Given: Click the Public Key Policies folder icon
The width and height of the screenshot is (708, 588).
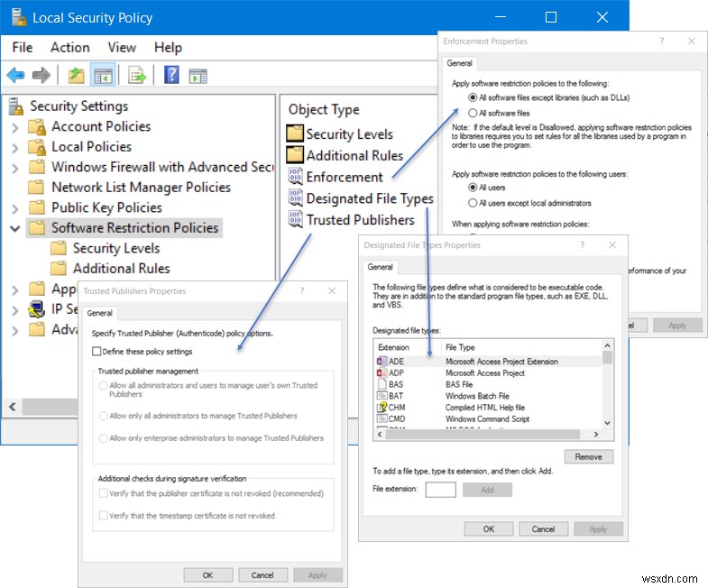Looking at the screenshot, I should (x=37, y=207).
